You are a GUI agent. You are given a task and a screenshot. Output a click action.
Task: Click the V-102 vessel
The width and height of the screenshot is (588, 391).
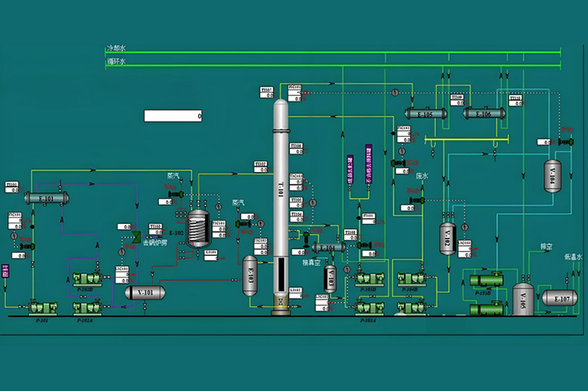pyautogui.click(x=446, y=239)
